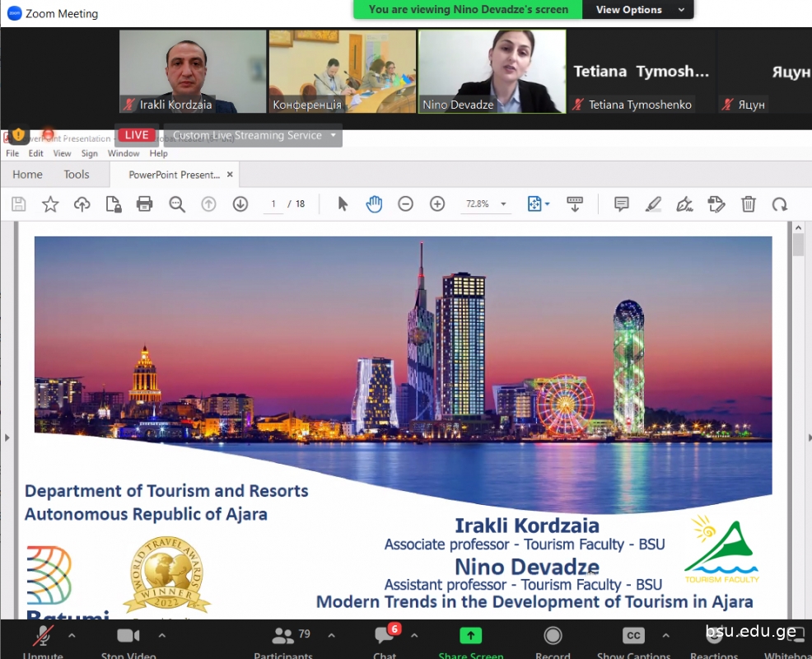The height and width of the screenshot is (659, 812).
Task: Go to next page arrow
Action: click(240, 204)
